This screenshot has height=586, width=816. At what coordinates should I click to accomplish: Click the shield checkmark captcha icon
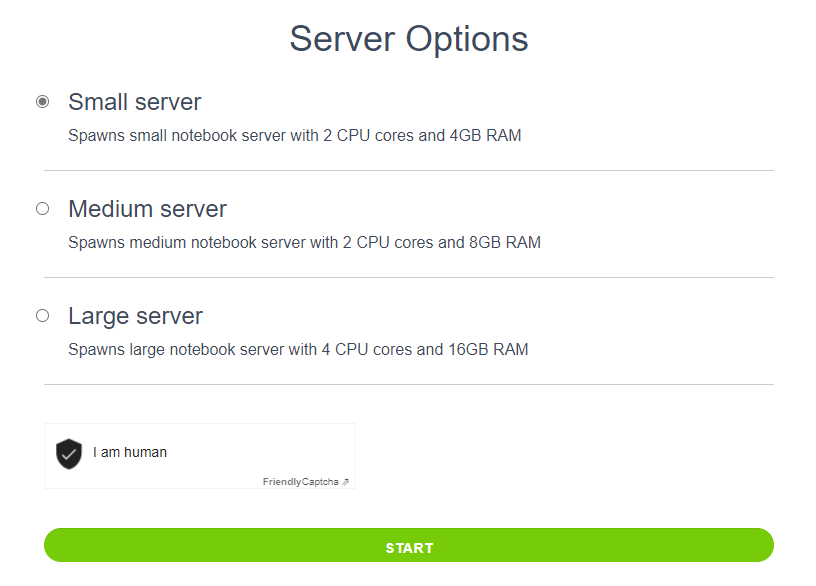[x=68, y=453]
